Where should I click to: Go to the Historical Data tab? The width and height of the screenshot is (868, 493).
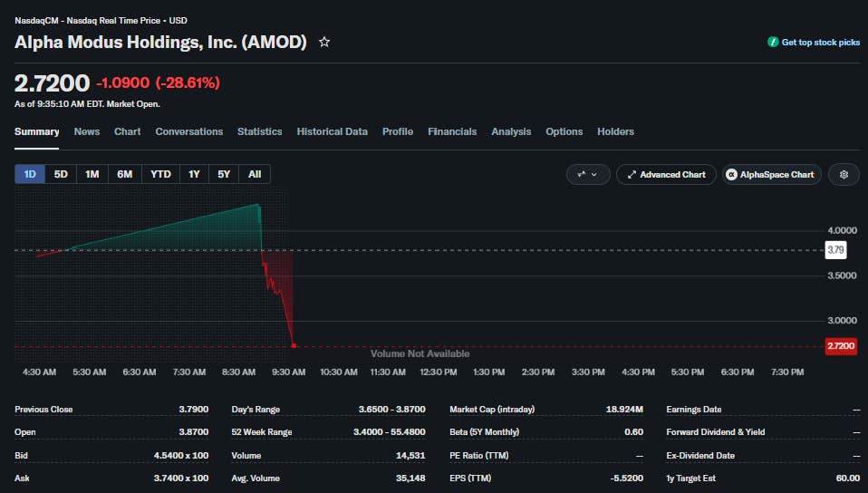(333, 131)
